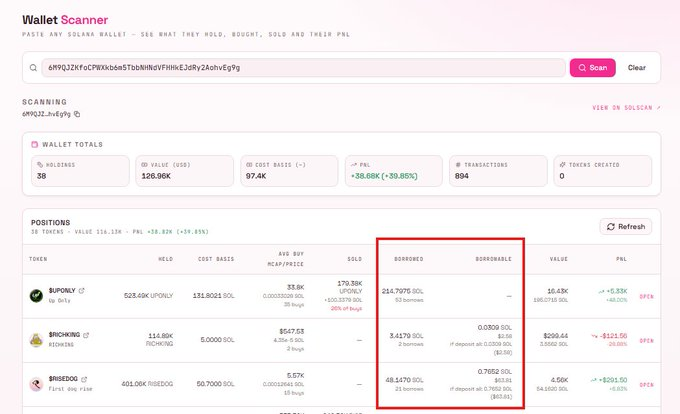Click the SOLD column header

[x=354, y=259]
